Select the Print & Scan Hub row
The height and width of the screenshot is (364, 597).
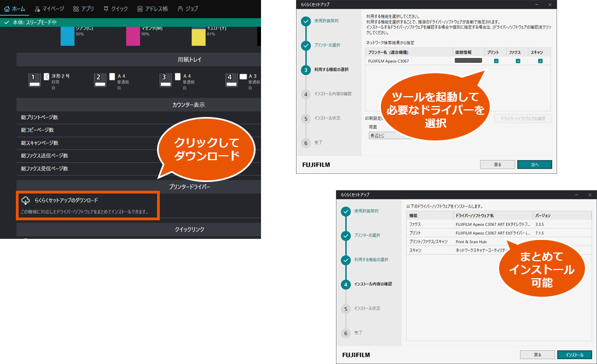point(471,241)
